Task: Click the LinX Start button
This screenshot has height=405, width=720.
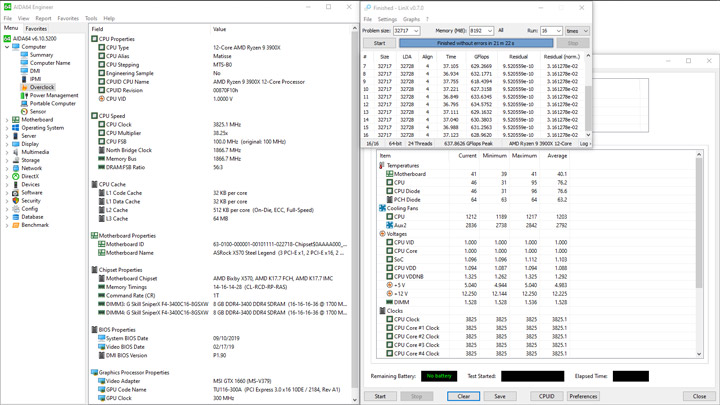Action: tap(379, 43)
